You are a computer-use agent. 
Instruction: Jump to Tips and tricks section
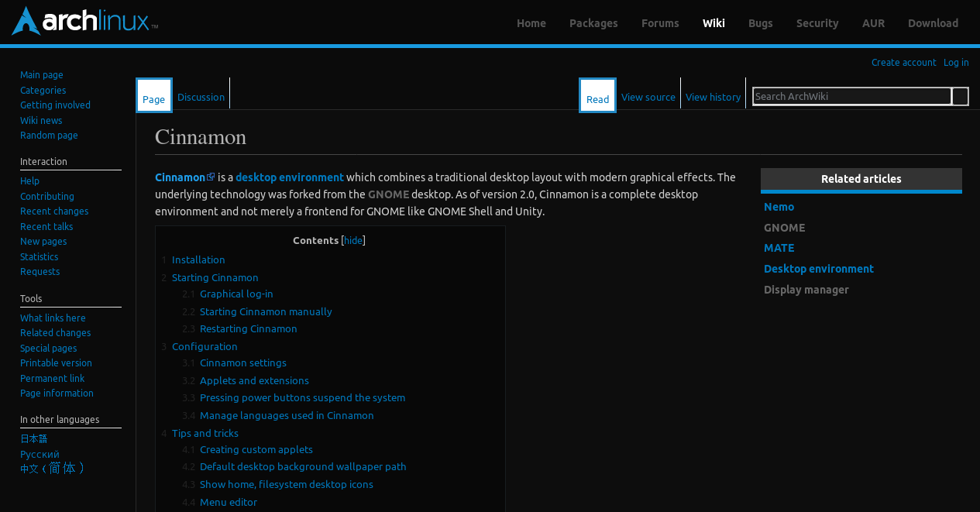(x=205, y=434)
